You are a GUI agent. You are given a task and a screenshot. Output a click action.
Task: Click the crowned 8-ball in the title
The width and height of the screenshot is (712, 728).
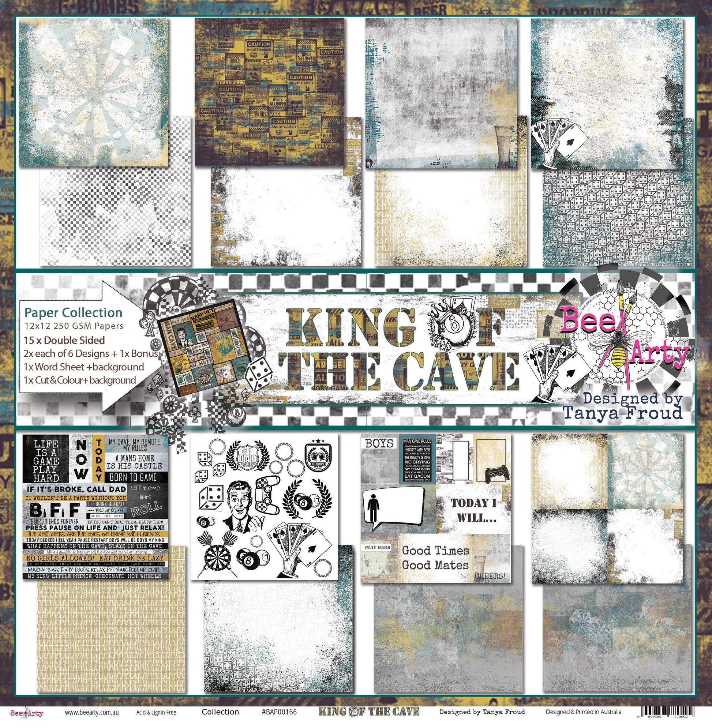point(453,323)
